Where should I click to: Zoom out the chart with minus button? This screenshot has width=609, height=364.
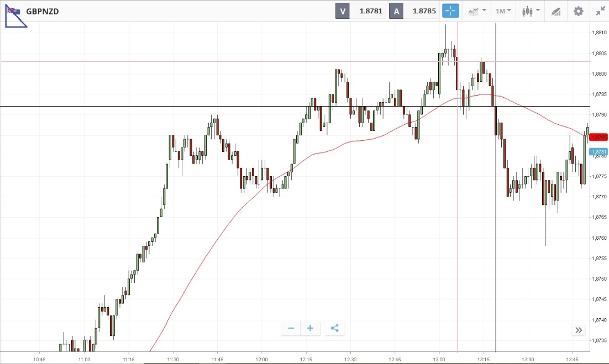(291, 328)
